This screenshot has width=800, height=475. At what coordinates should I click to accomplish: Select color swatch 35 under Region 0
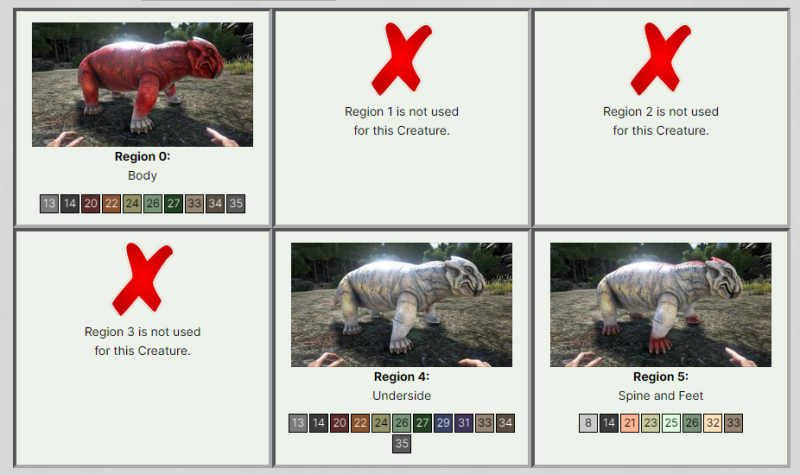pos(236,204)
